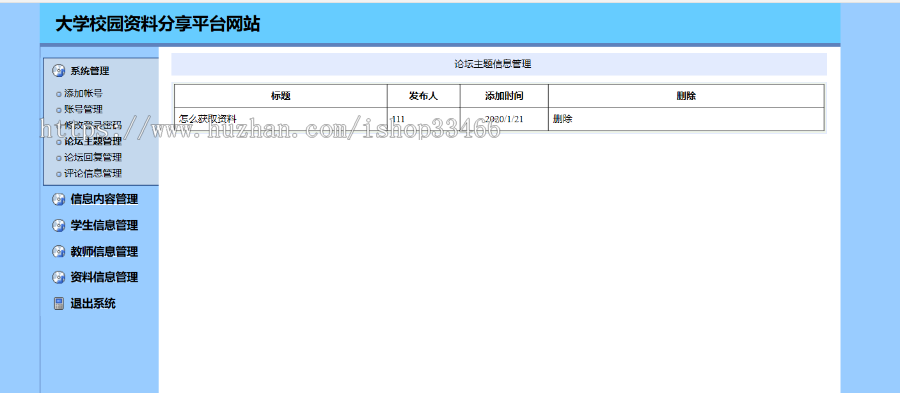Click 删除 link for 怎么获取资料 row
Screen dimensions: 900x393
tap(562, 119)
